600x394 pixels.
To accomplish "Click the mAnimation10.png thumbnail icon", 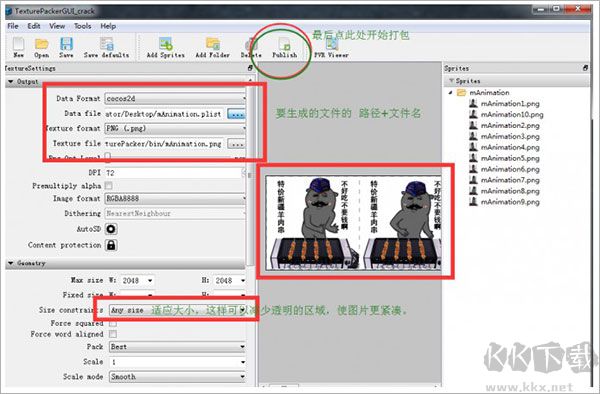I will [x=473, y=114].
